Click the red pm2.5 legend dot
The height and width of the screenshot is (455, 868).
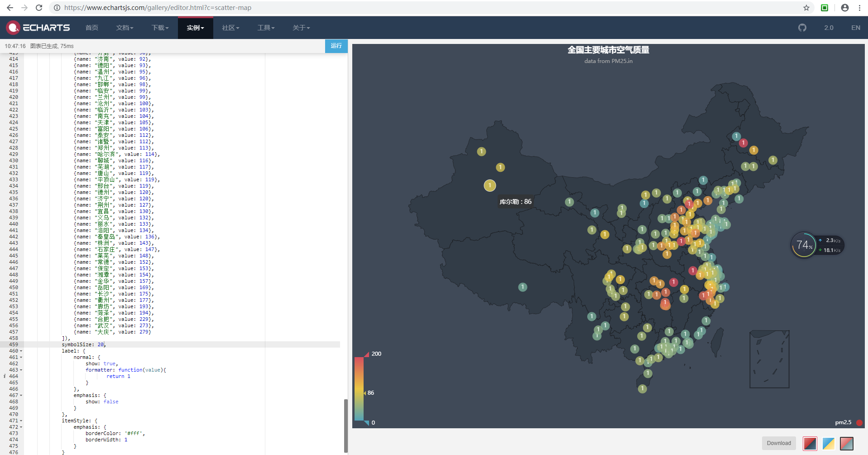860,422
